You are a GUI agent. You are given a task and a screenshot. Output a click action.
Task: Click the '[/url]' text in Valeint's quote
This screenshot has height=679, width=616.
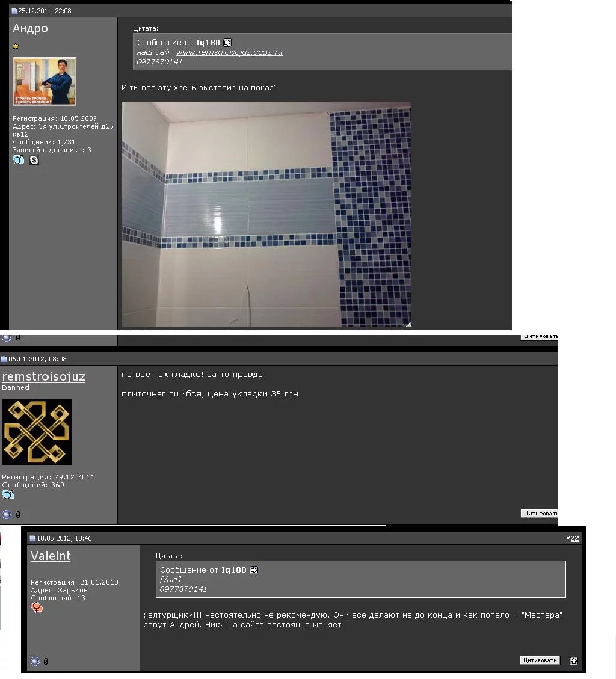pos(171,579)
